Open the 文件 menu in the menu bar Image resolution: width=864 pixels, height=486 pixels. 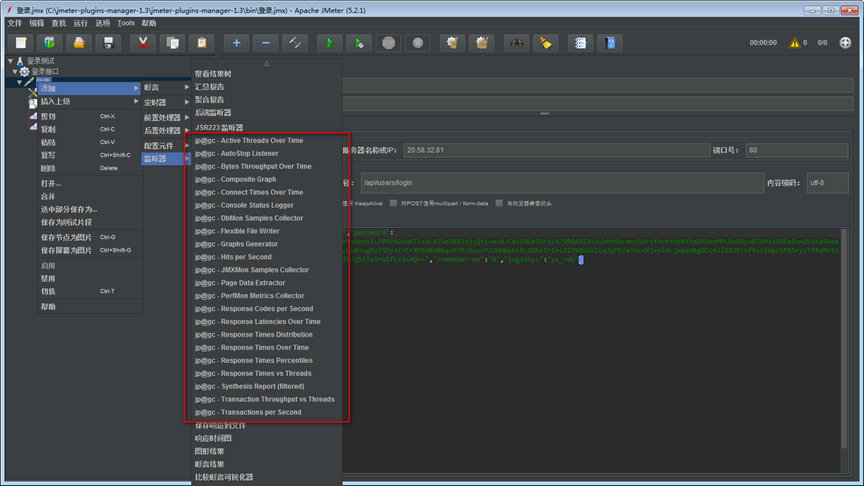[15, 23]
